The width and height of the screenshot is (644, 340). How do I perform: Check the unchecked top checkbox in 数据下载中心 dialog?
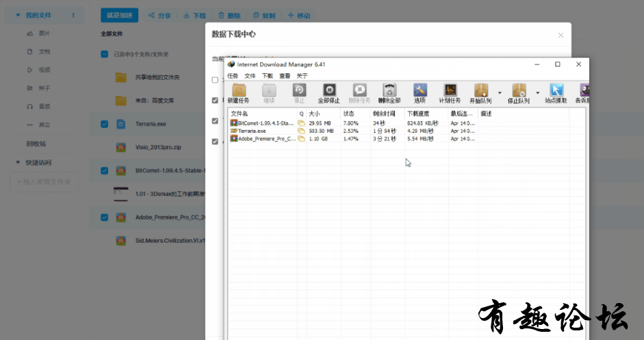tap(215, 80)
